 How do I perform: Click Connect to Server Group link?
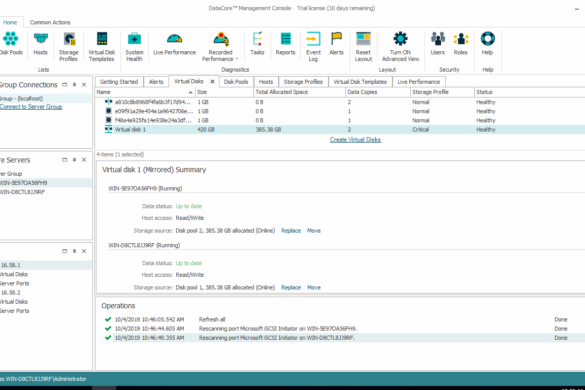pyautogui.click(x=31, y=107)
